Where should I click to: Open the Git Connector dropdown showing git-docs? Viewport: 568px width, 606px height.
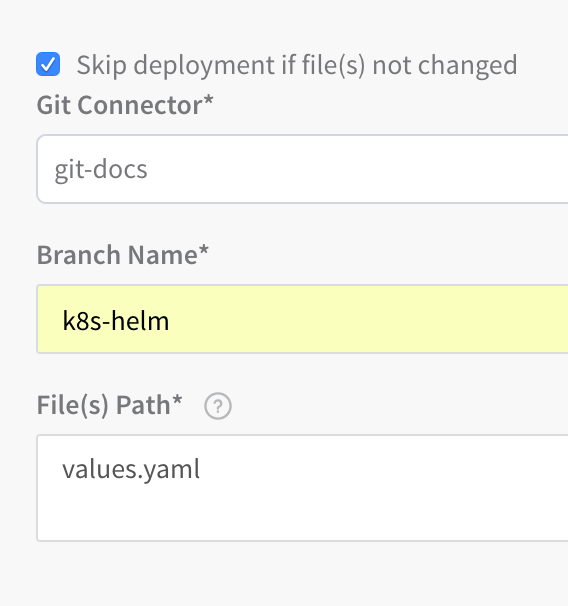(x=302, y=169)
